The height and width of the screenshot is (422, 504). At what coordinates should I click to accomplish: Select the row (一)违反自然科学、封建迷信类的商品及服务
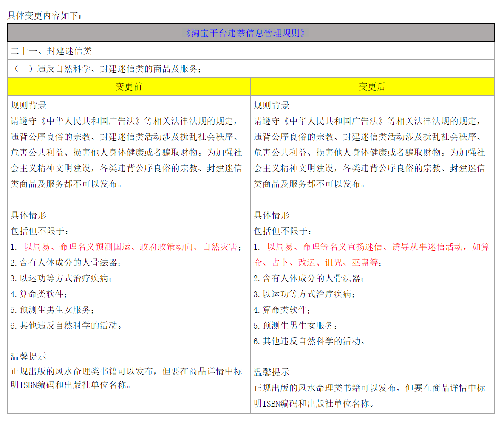[x=251, y=68]
